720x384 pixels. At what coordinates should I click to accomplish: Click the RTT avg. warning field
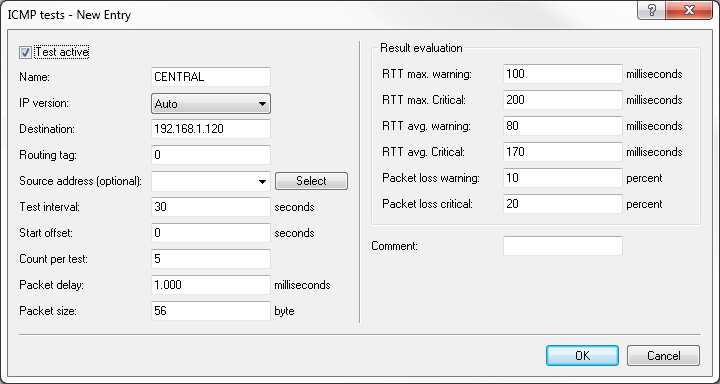563,126
